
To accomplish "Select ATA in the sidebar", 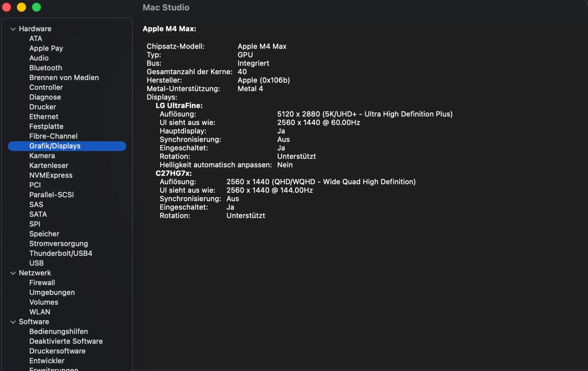I will pyautogui.click(x=36, y=39).
